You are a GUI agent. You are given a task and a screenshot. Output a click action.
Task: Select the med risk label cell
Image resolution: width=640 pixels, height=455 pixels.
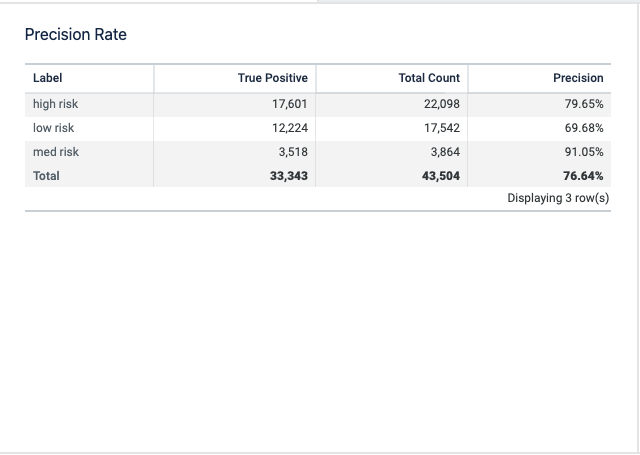[55, 152]
